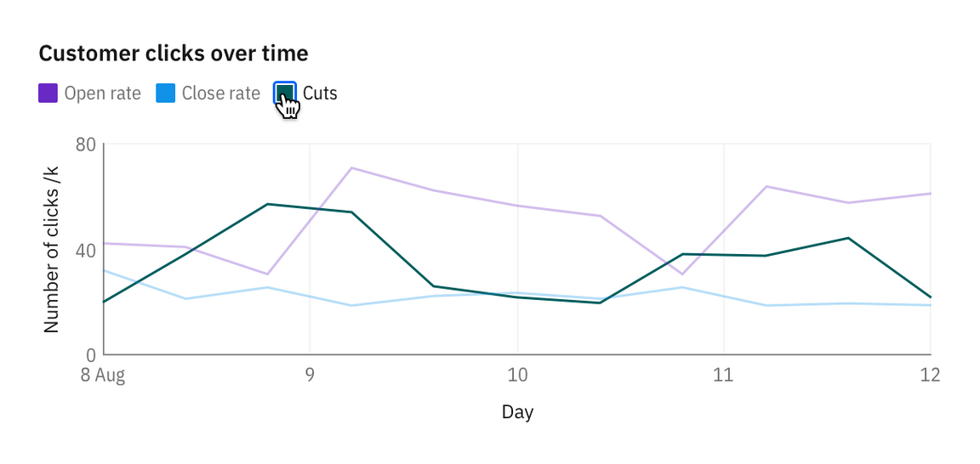The image size is (980, 464).
Task: Click the 0 tick on the y-axis
Action: coord(91,355)
